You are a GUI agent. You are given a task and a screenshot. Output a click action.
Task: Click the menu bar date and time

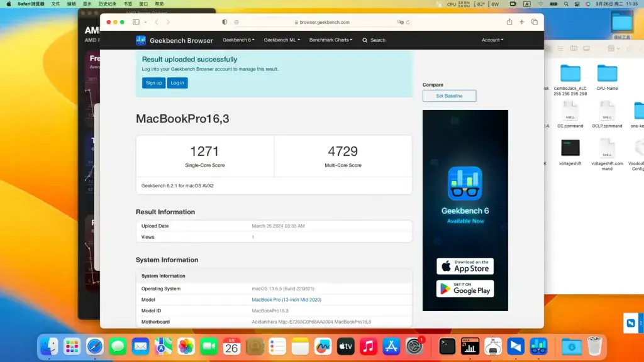(x=617, y=4)
